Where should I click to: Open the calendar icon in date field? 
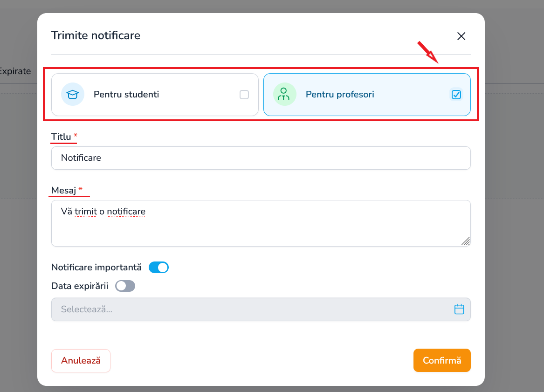point(459,309)
